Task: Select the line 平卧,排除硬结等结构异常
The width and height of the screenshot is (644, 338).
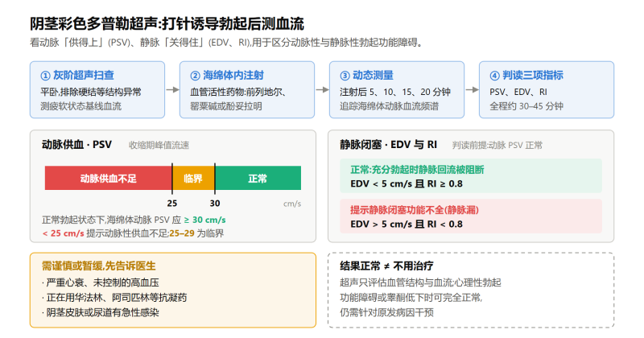Action: pyautogui.click(x=91, y=92)
